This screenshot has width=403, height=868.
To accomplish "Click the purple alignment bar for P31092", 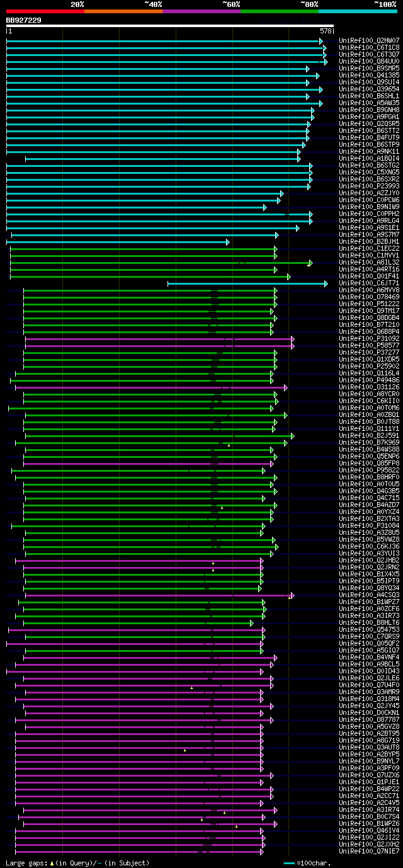I will point(160,339).
